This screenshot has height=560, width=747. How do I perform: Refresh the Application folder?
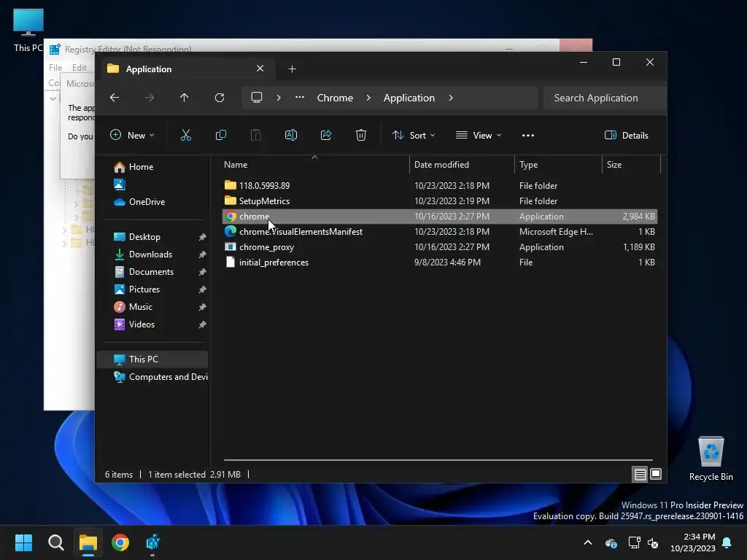219,98
